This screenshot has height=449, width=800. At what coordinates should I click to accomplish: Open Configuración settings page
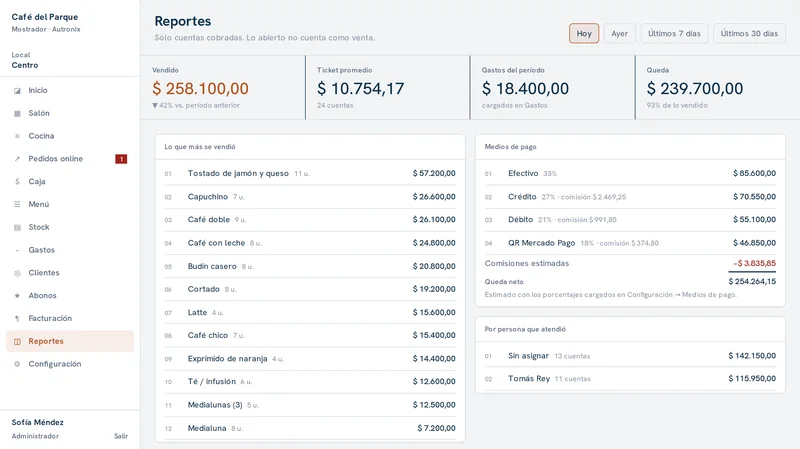click(70, 364)
